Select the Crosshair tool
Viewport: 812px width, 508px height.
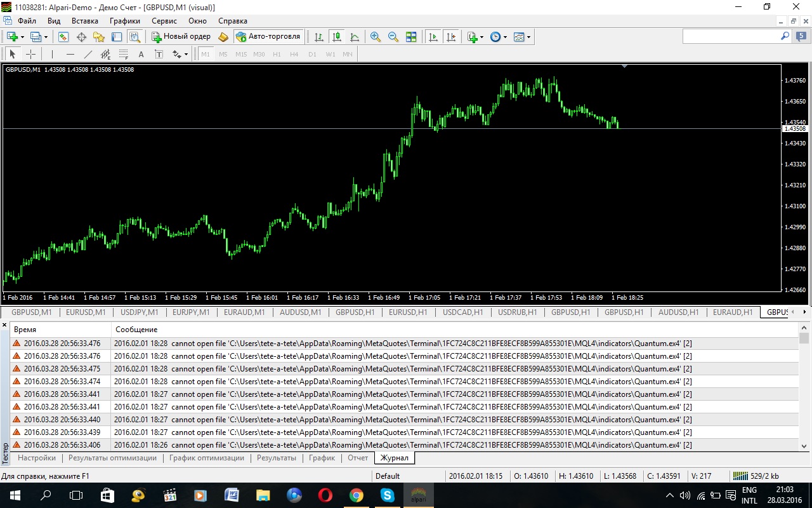click(x=30, y=54)
